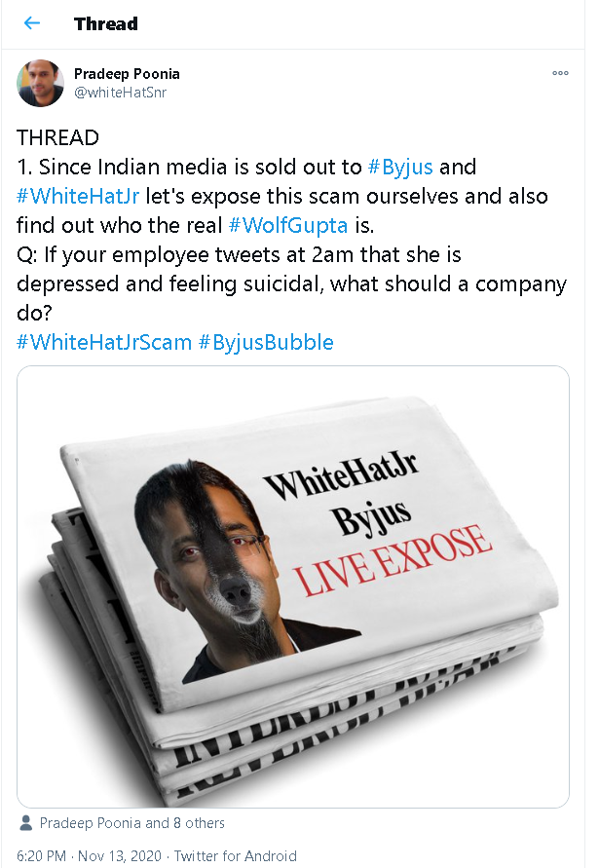Open the #Byjus hashtag
This screenshot has width=599, height=868.
coord(400,167)
